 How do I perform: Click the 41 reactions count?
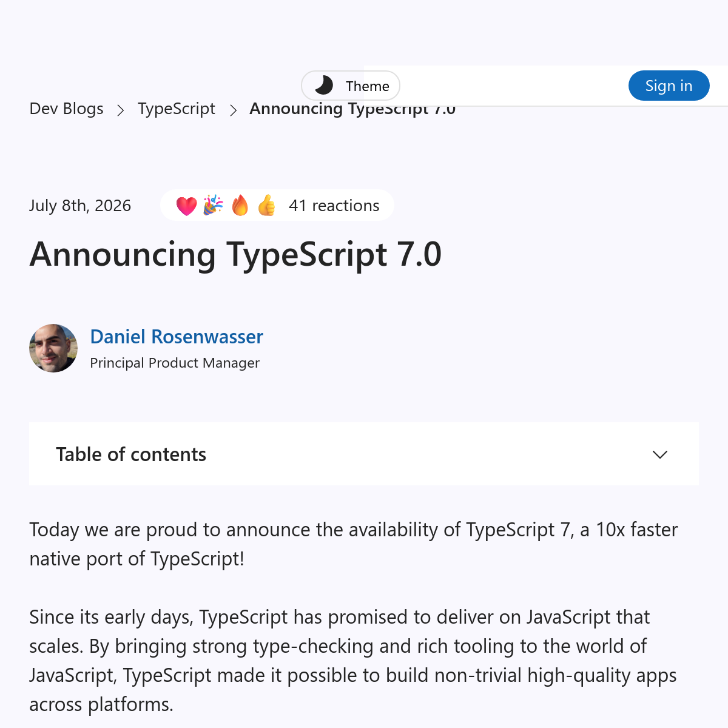pos(334,206)
